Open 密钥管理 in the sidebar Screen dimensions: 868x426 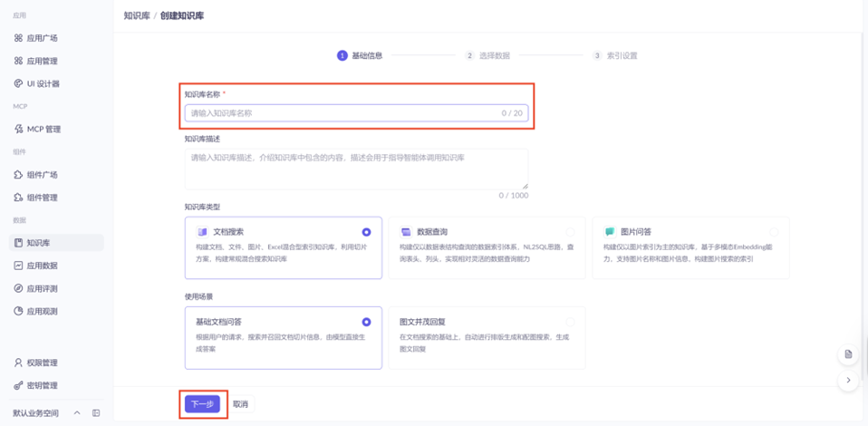click(56, 385)
